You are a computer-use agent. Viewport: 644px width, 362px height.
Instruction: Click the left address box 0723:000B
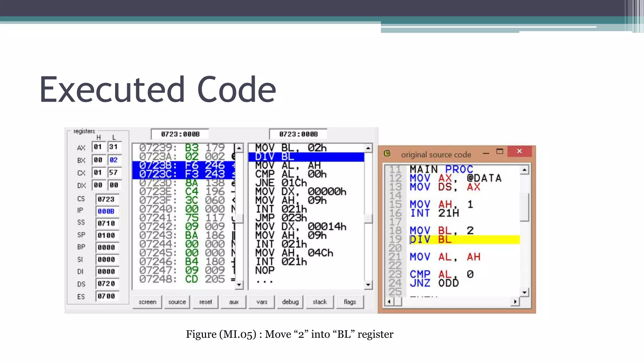(180, 134)
